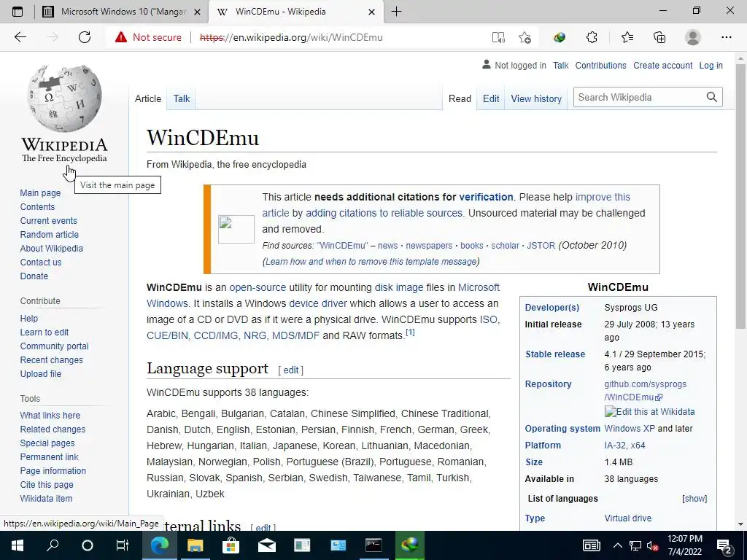Screen dimensions: 747x560
Task: Click the Log in link
Action: (x=711, y=65)
